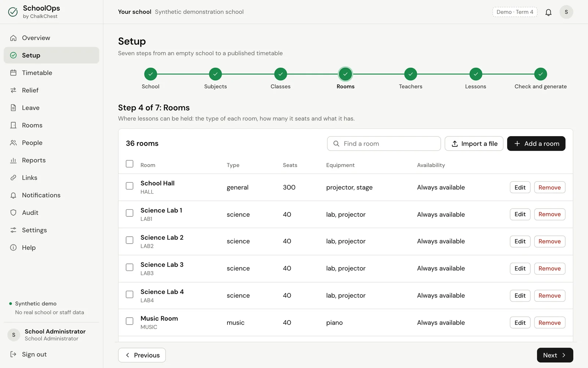Click the Previous button
The image size is (588, 368).
[x=142, y=355]
